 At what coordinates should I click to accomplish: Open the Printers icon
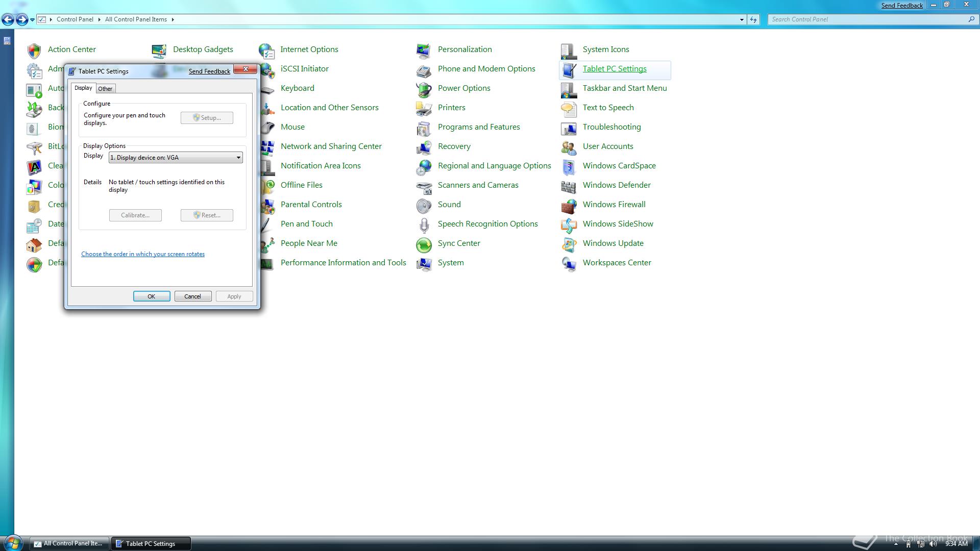[424, 109]
